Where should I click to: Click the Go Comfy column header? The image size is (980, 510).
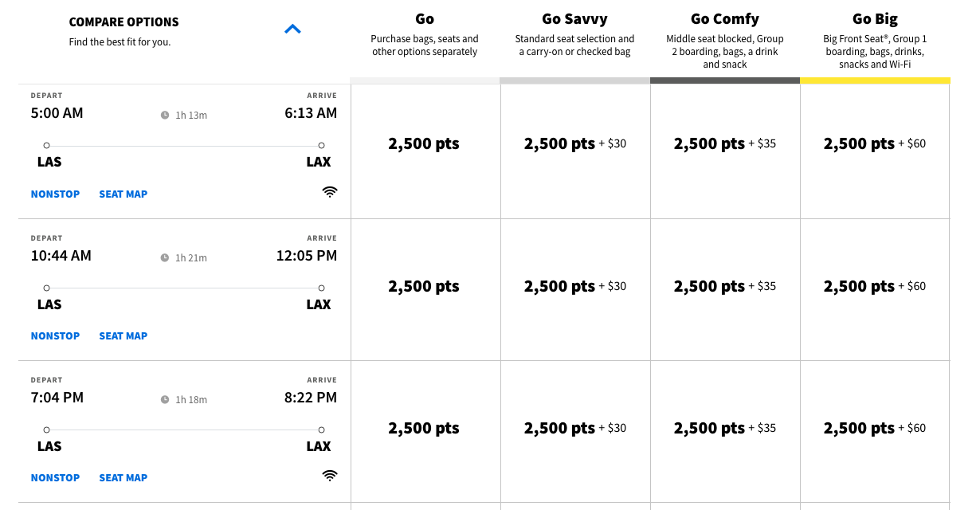tap(724, 18)
